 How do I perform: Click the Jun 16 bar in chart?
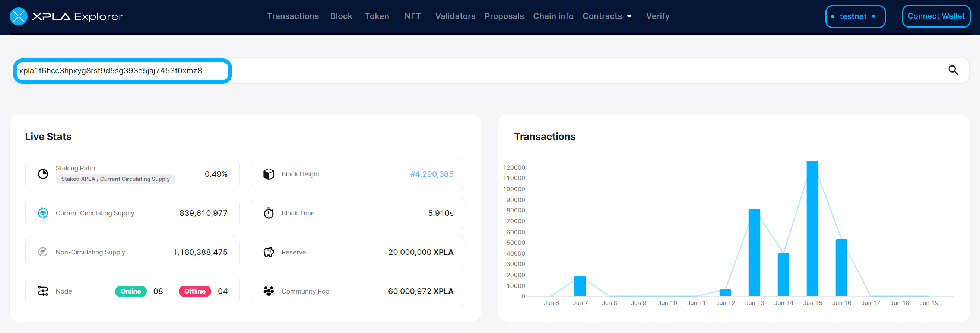(841, 268)
